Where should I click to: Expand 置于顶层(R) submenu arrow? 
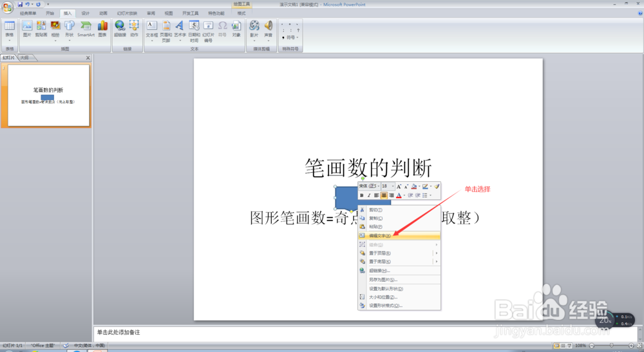437,253
